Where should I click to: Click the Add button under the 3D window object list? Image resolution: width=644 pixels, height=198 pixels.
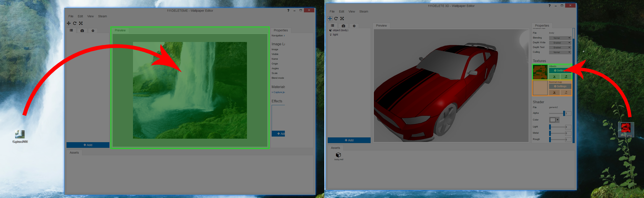(349, 140)
